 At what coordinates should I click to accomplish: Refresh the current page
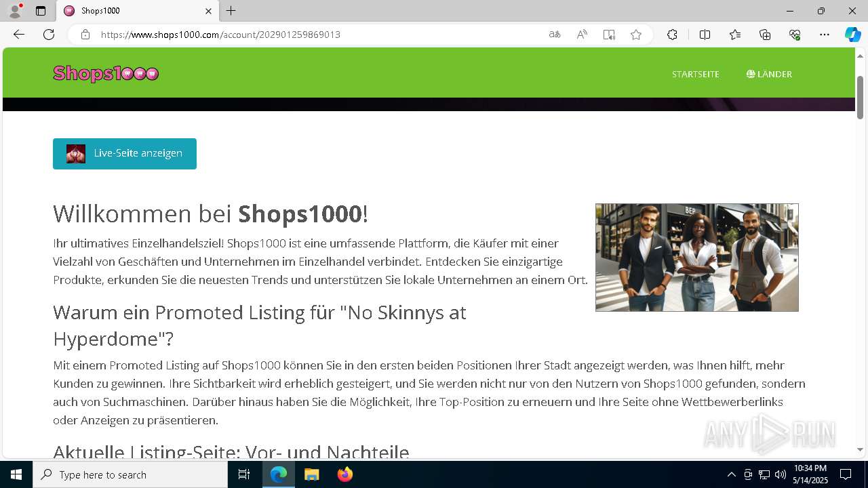point(49,35)
